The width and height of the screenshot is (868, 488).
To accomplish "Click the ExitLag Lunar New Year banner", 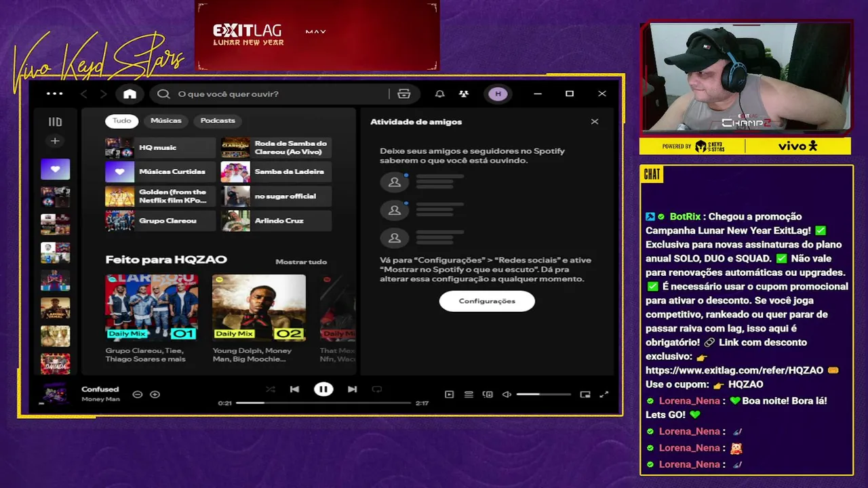I will tap(317, 35).
